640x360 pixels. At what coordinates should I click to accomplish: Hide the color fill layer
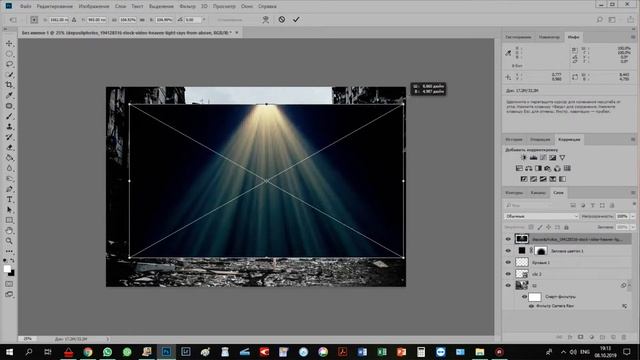[x=508, y=251]
